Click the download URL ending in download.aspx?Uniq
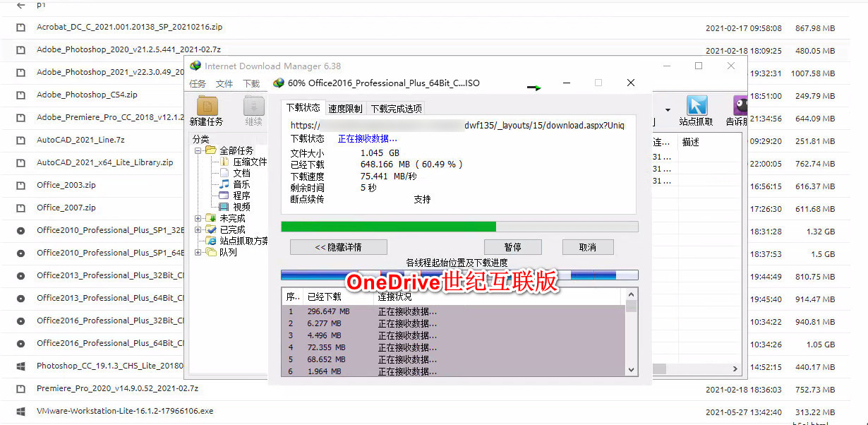The width and height of the screenshot is (868, 425). pyautogui.click(x=457, y=125)
